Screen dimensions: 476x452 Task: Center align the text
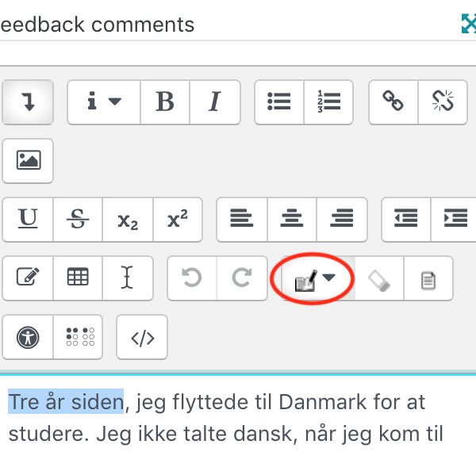[292, 220]
